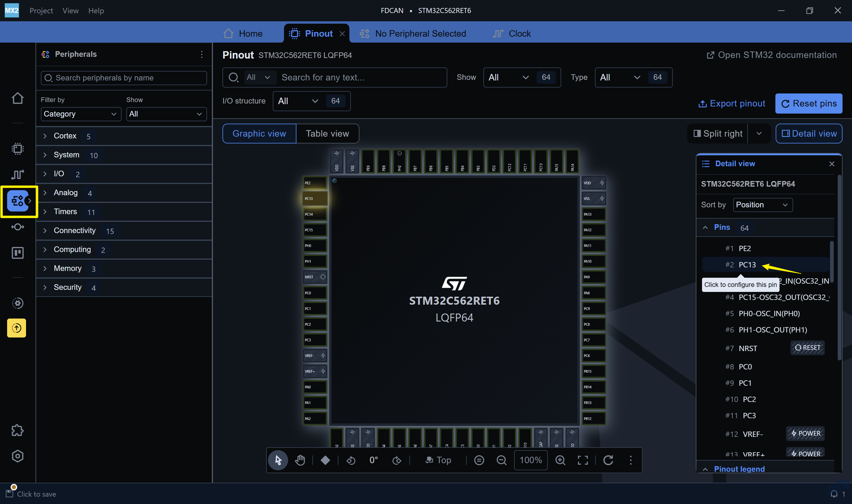852x504 pixels.
Task: Open the No Peripheral Selected tab
Action: click(413, 34)
